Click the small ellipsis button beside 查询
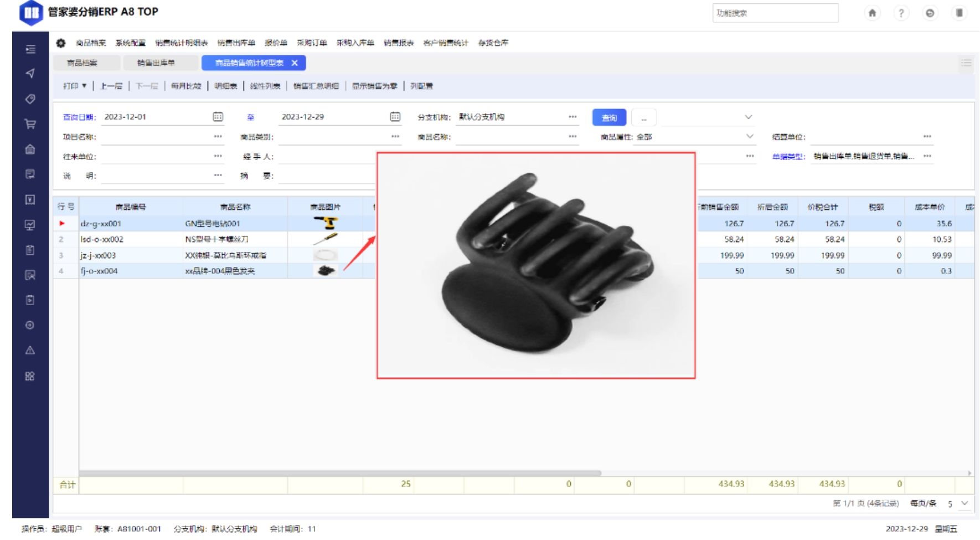Image resolution: width=980 pixels, height=540 pixels. (x=644, y=117)
